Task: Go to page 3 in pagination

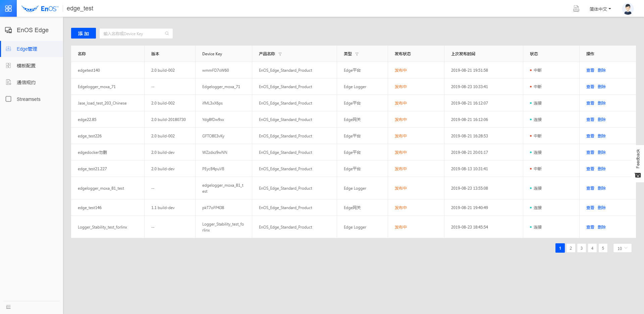Action: click(x=581, y=248)
